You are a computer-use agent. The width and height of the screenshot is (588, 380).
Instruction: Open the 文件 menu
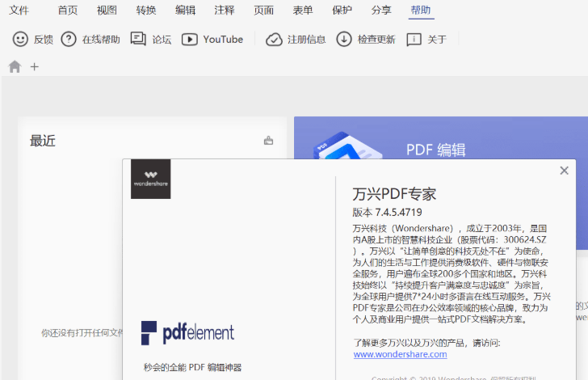pyautogui.click(x=19, y=11)
